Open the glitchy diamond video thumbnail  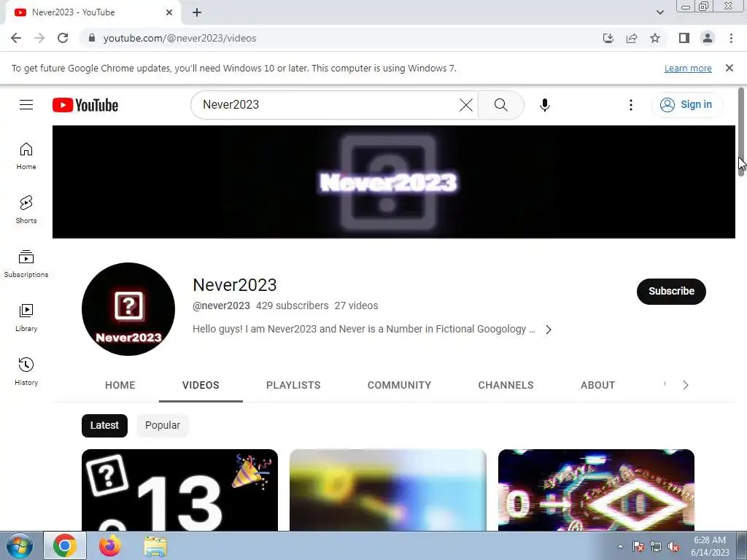point(596,490)
